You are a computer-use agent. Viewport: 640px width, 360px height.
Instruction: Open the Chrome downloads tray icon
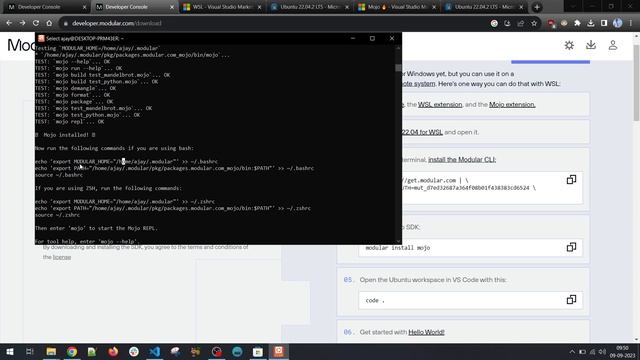pyautogui.click(x=591, y=23)
